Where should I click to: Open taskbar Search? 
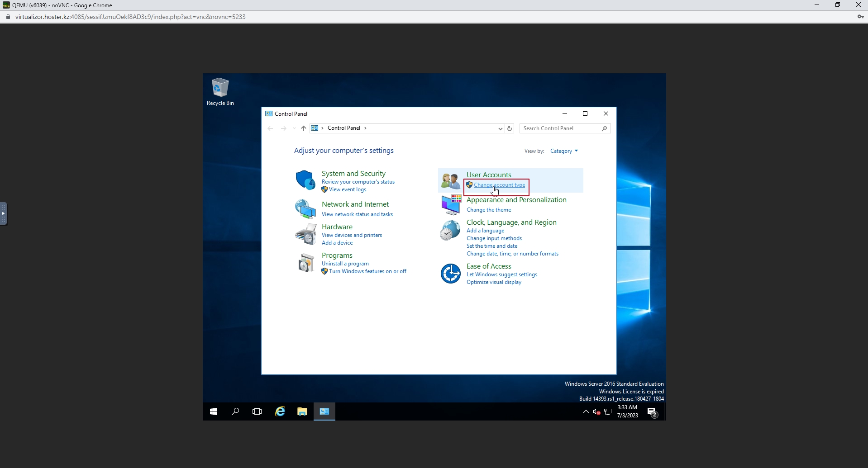[235, 411]
